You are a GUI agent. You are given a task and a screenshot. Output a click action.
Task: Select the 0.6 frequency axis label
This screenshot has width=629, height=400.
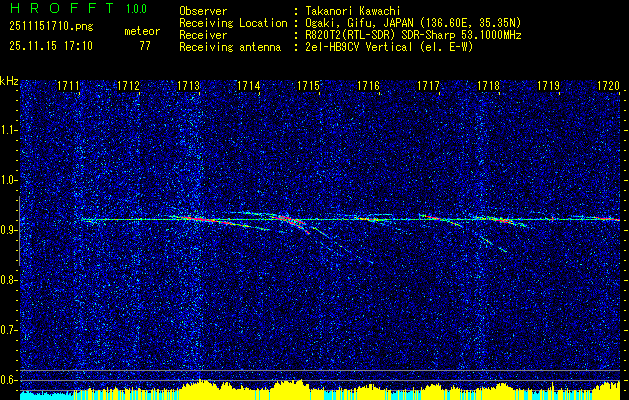(9, 379)
